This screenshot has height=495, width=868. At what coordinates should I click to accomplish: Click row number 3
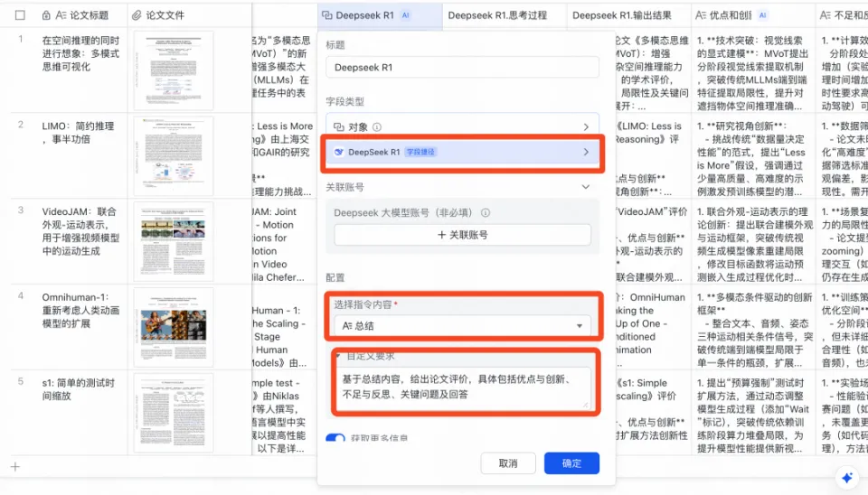pos(21,210)
